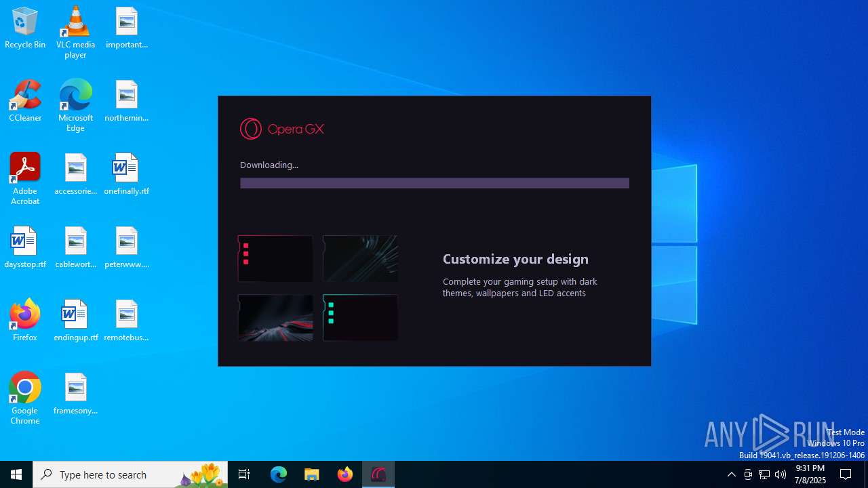Select the accessorie... image file

tap(75, 174)
